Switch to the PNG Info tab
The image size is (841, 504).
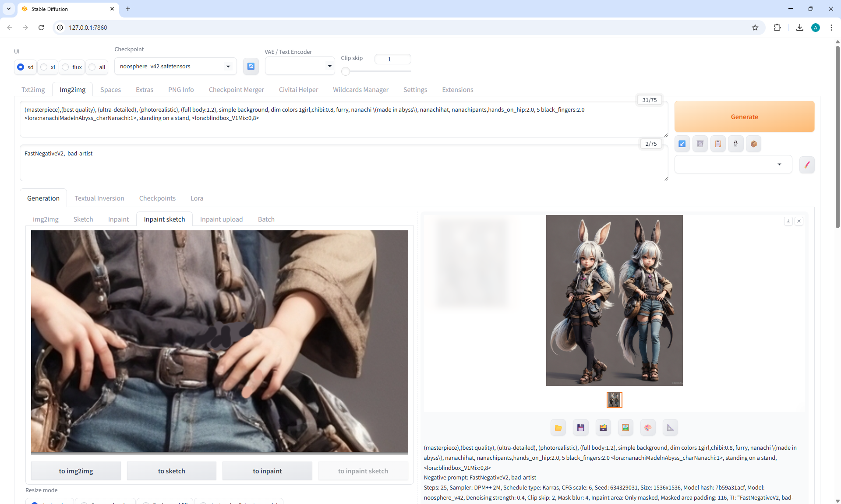click(x=181, y=90)
